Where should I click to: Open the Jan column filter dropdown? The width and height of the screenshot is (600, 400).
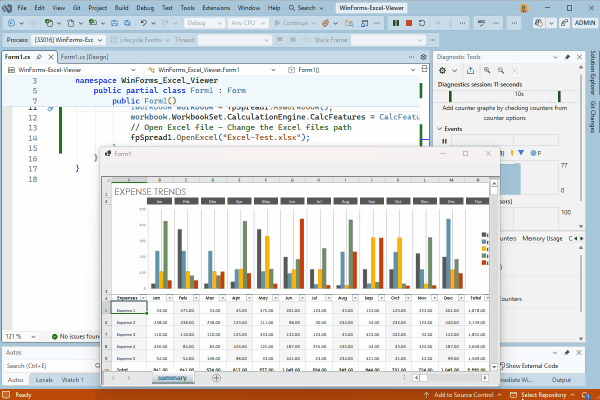[x=170, y=298]
